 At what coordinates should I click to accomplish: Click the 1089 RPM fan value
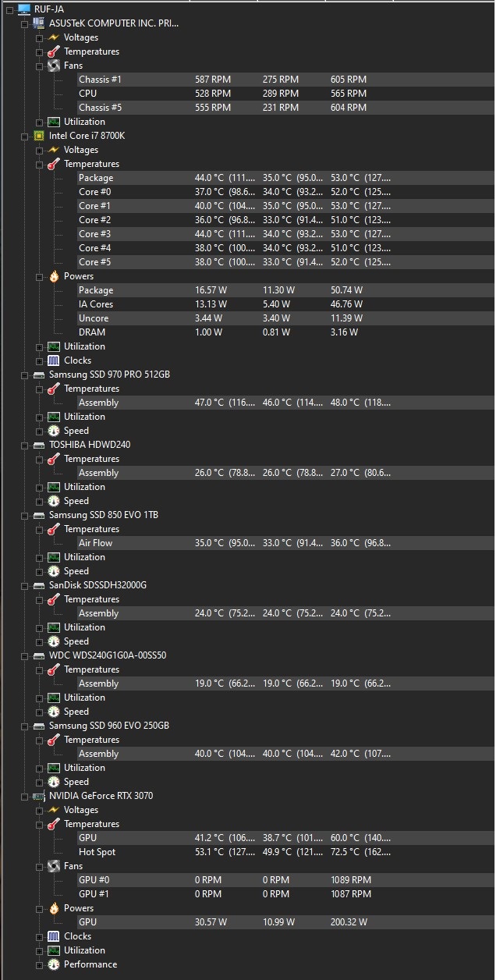(x=351, y=880)
